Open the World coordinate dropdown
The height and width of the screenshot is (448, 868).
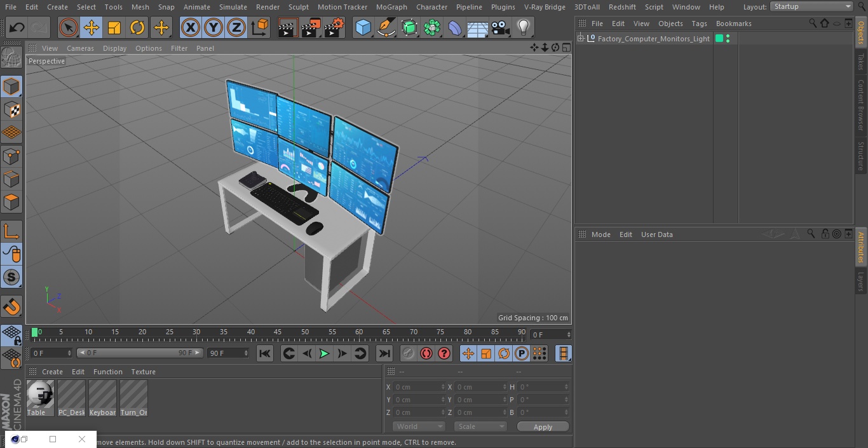click(x=419, y=426)
